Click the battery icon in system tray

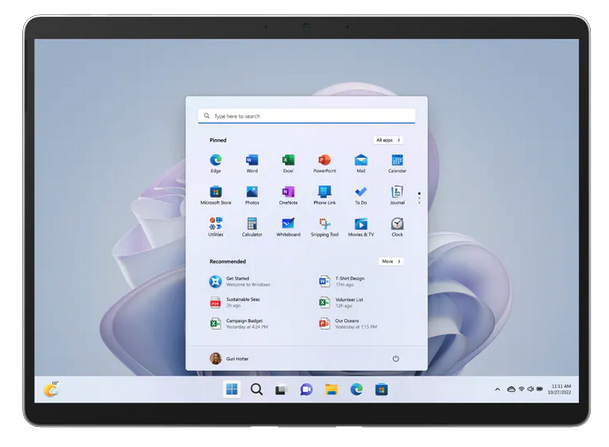coord(539,389)
